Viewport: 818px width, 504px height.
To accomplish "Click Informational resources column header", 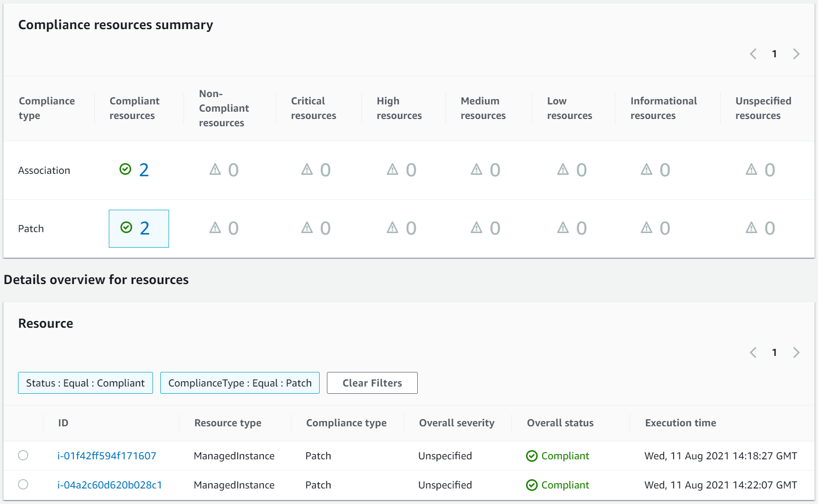I will (664, 108).
